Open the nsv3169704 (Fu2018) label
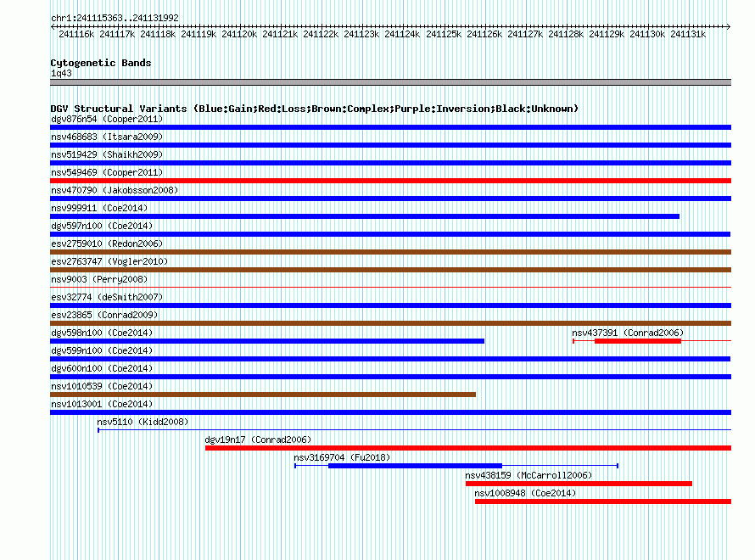This screenshot has height=560, width=755. pyautogui.click(x=342, y=457)
